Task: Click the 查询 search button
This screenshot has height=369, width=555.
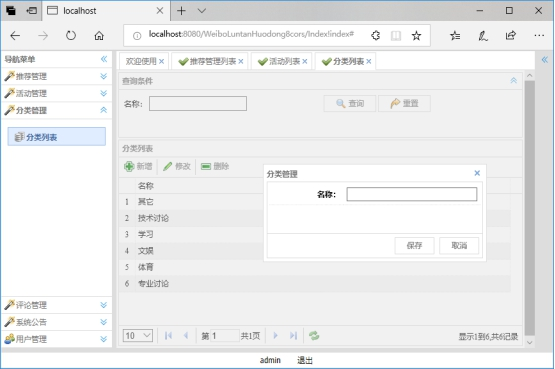Action: click(x=350, y=103)
